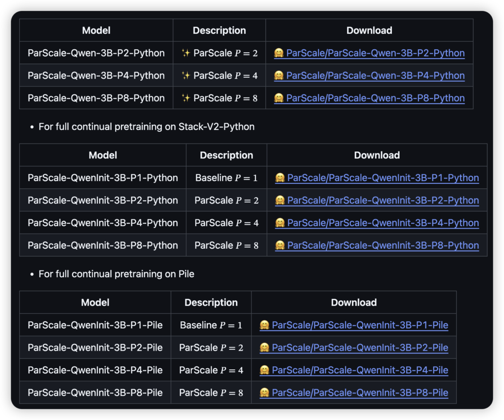This screenshot has height=420, width=504.
Task: Open the ParScale/ParScale-Qwen-3B-P4-Python download link
Action: [369, 75]
